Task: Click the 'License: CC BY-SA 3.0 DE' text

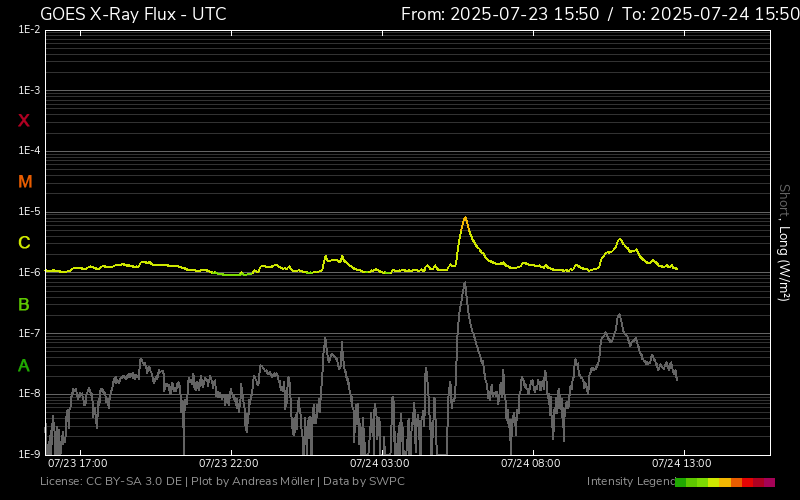Action: click(111, 482)
